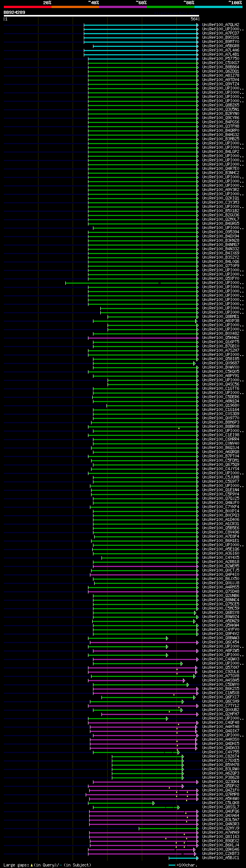Select the UniRef100_Q4SC56 label
Screen dimensions: 246x868
pyautogui.click(x=221, y=384)
